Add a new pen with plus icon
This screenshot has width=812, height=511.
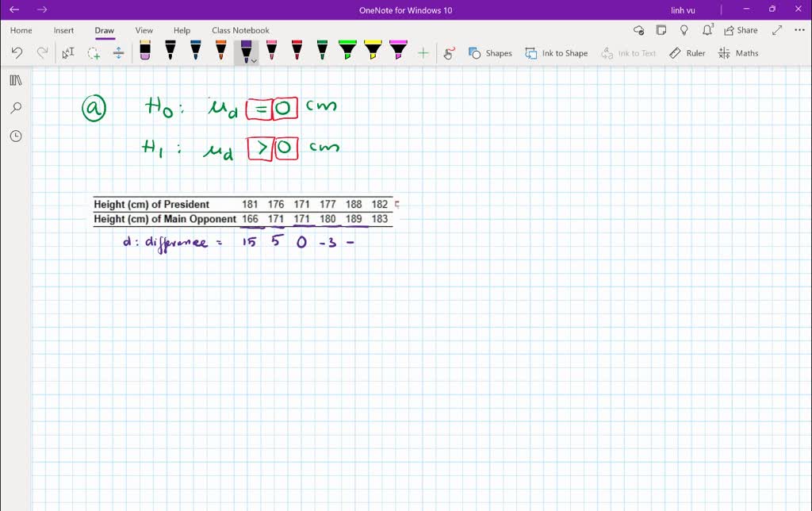423,53
